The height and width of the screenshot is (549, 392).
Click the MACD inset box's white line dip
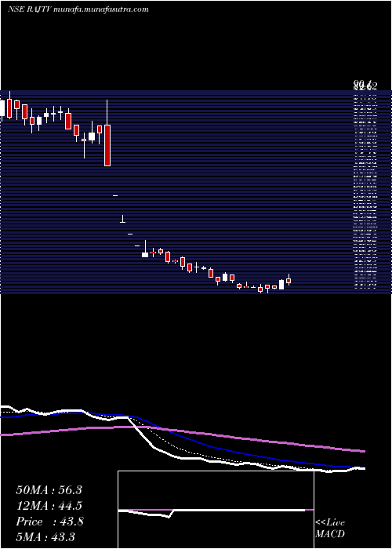[x=169, y=517]
